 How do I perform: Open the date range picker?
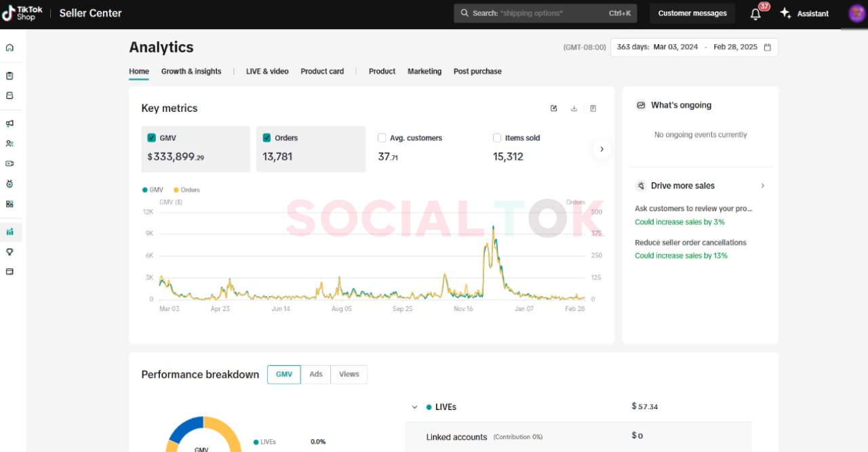(694, 47)
